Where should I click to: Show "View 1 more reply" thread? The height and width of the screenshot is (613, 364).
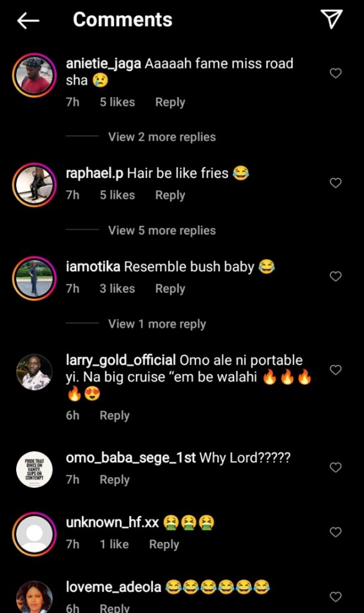[157, 324]
